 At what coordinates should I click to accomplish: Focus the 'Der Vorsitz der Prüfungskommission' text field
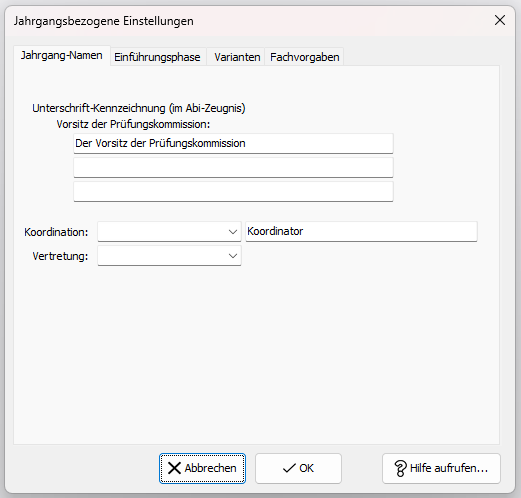point(233,144)
